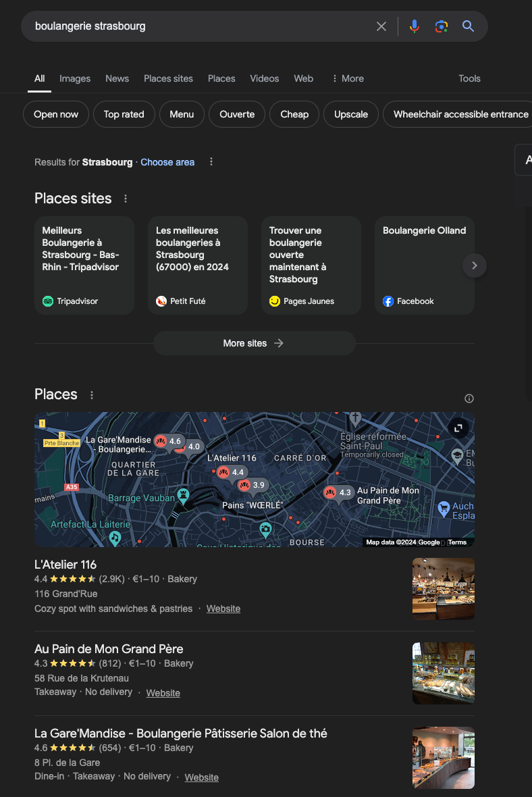
Task: Open Meilleurs Boulangerie Tripadvisor card
Action: coord(84,265)
